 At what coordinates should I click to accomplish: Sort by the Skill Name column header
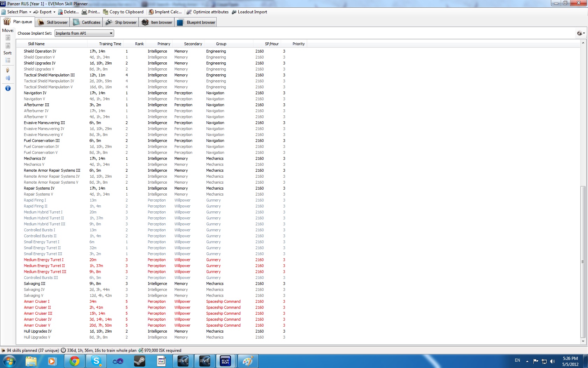(x=52, y=44)
